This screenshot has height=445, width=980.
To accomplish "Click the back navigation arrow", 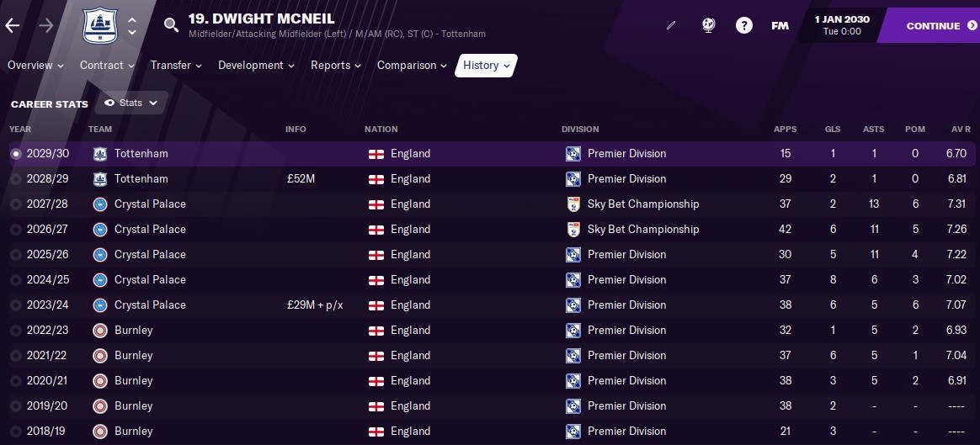I will click(13, 26).
